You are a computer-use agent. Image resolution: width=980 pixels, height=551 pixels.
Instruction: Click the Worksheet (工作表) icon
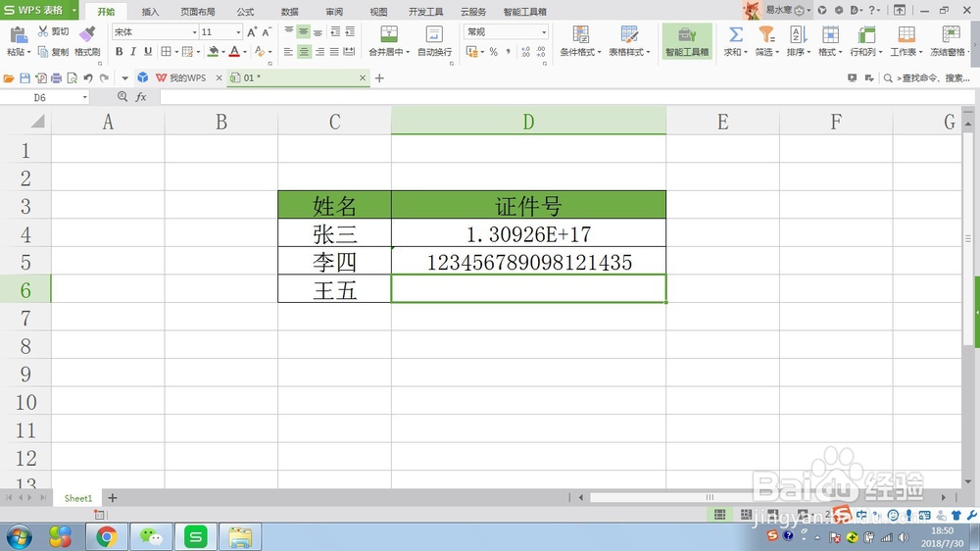906,34
